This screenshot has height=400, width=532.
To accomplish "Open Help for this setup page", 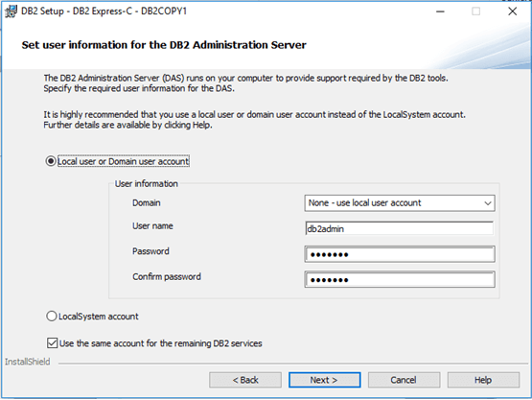I will [x=483, y=380].
